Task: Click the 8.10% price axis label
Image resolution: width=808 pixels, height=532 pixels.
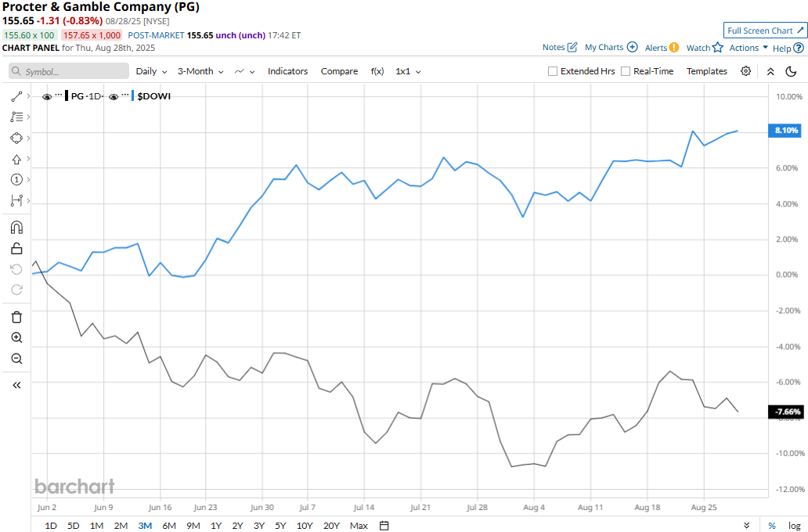Action: pyautogui.click(x=785, y=131)
